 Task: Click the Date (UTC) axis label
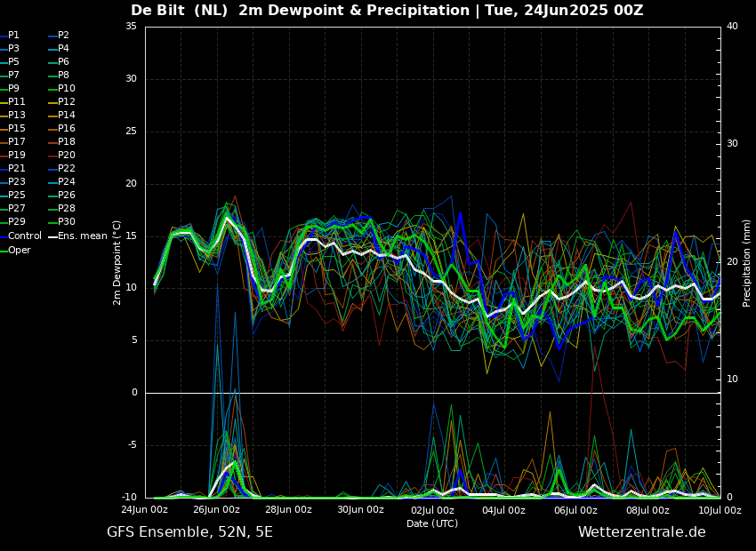[x=432, y=523]
